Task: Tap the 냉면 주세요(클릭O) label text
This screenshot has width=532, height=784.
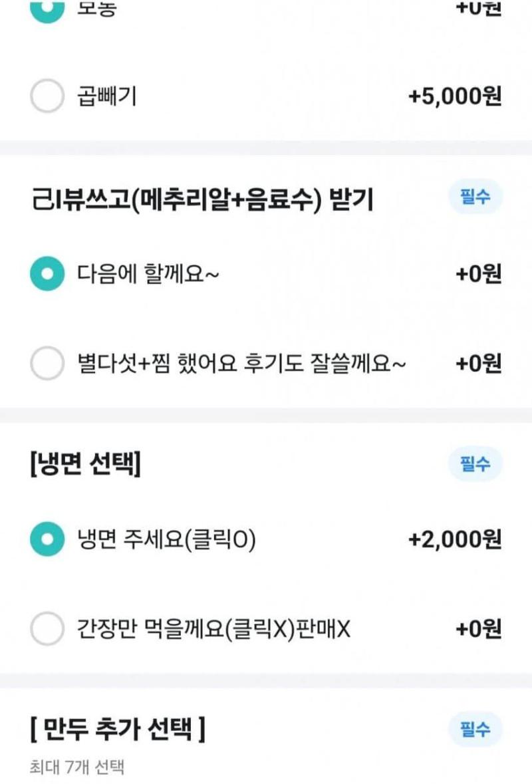Action: (x=167, y=541)
